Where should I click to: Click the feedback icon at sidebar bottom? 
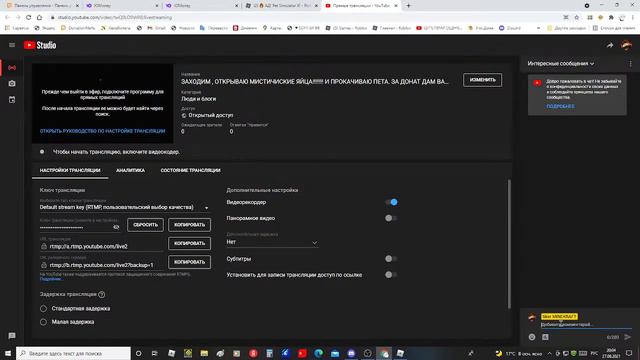pyautogui.click(x=12, y=336)
